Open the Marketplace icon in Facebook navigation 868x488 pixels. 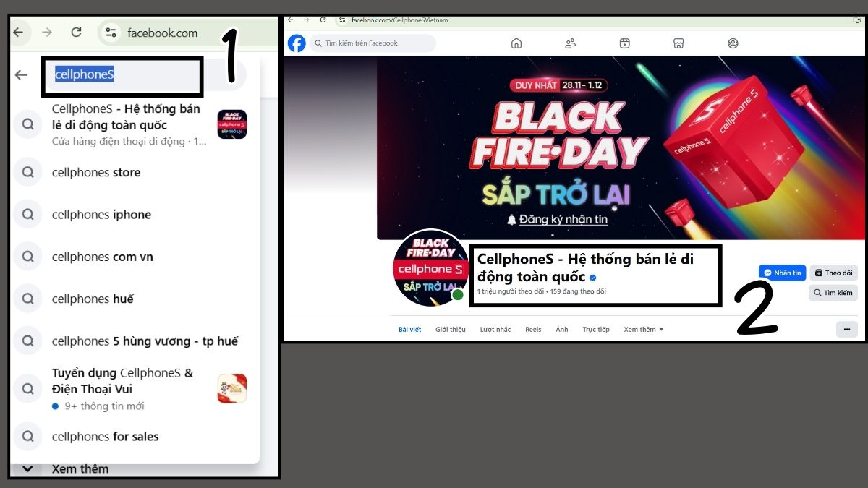click(678, 43)
